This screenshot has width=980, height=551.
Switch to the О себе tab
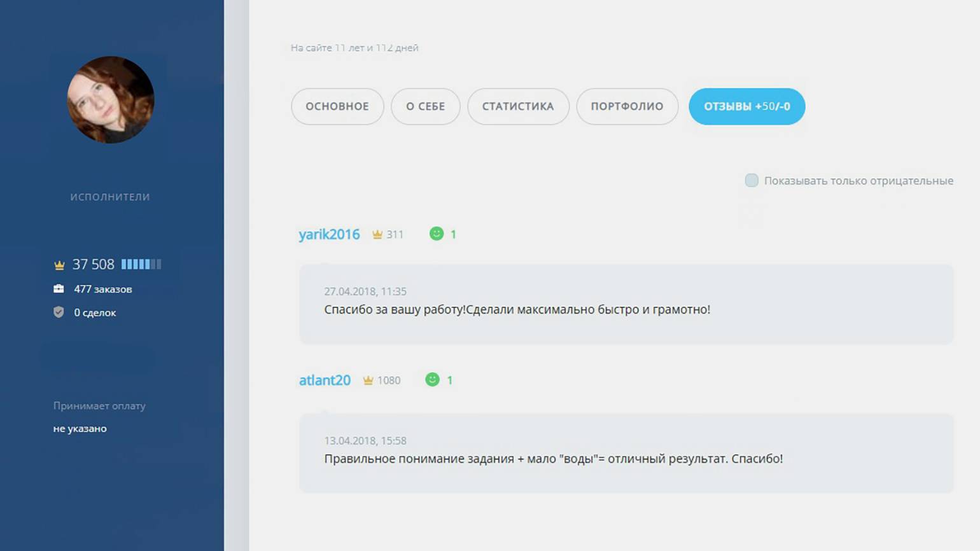pyautogui.click(x=425, y=106)
